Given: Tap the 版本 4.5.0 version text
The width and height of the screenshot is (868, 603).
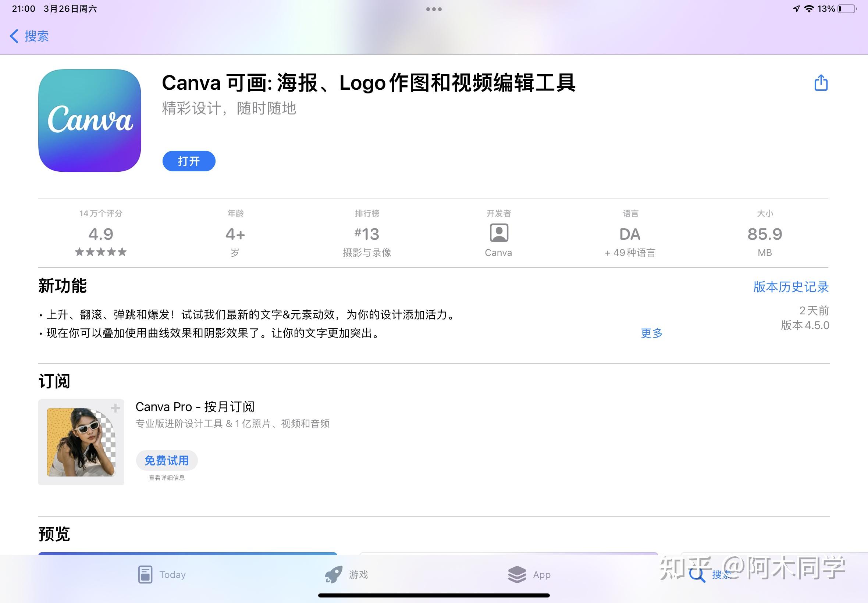Looking at the screenshot, I should point(805,325).
